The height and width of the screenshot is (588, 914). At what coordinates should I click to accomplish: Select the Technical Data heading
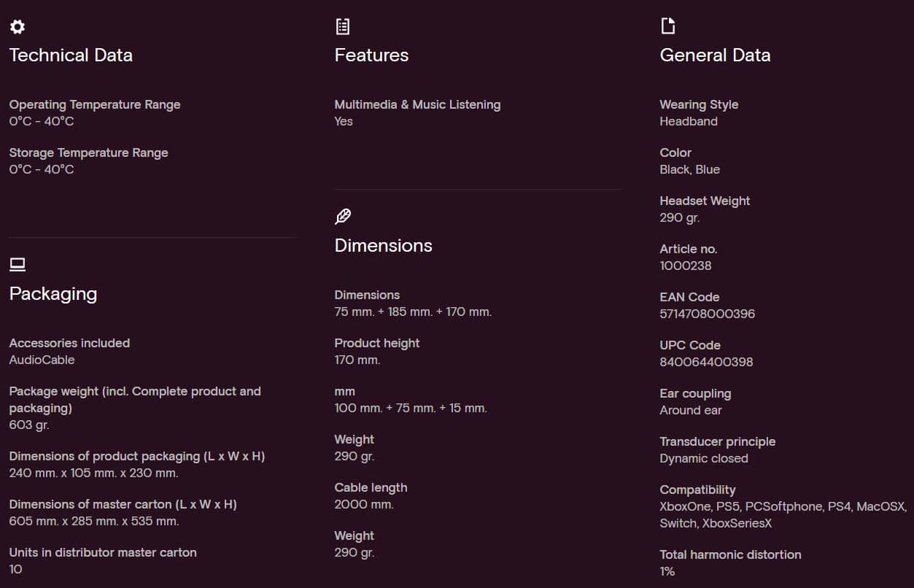[x=71, y=55]
